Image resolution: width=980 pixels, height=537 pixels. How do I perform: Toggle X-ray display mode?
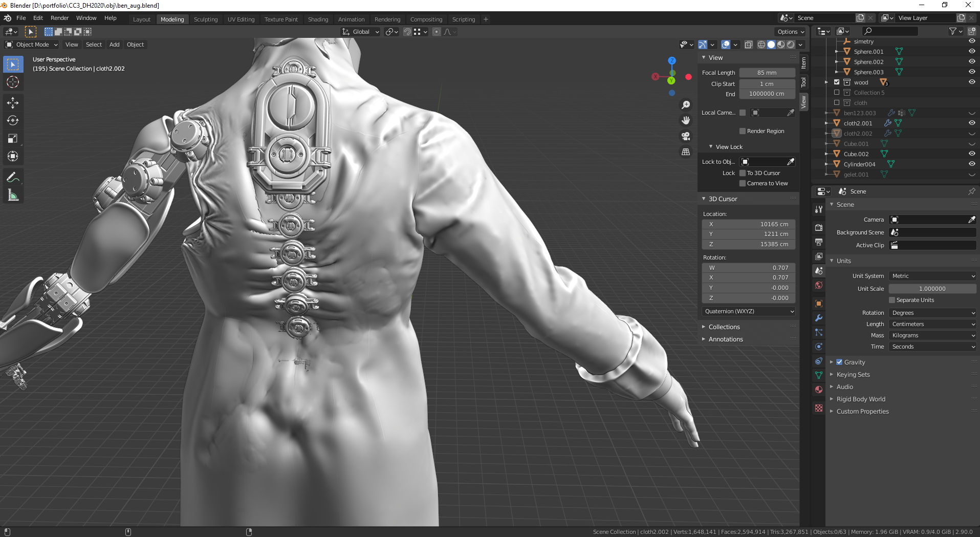pyautogui.click(x=748, y=45)
